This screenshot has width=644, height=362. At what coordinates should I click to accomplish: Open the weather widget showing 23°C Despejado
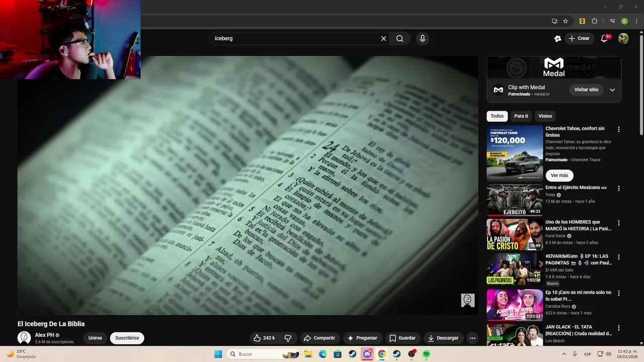pyautogui.click(x=20, y=354)
